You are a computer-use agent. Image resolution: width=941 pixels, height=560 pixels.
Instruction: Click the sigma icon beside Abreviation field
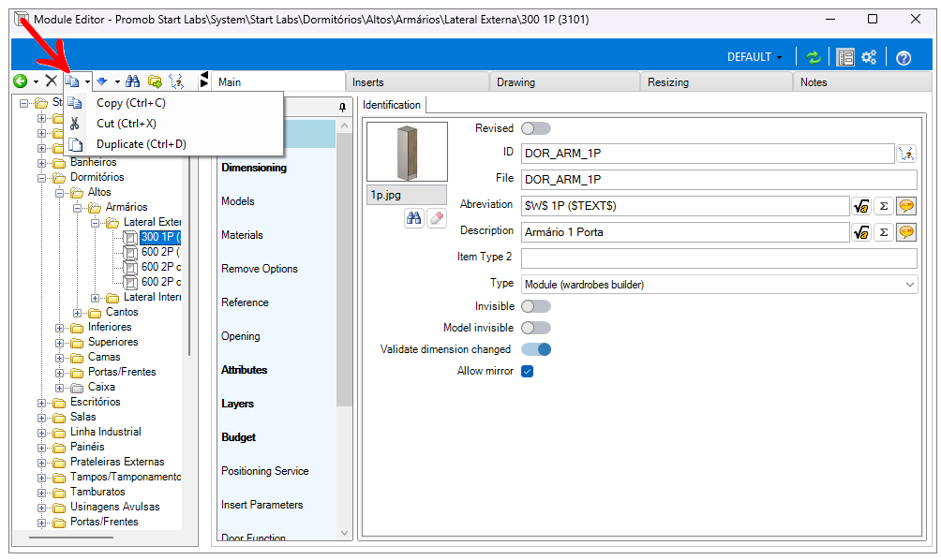(x=883, y=206)
